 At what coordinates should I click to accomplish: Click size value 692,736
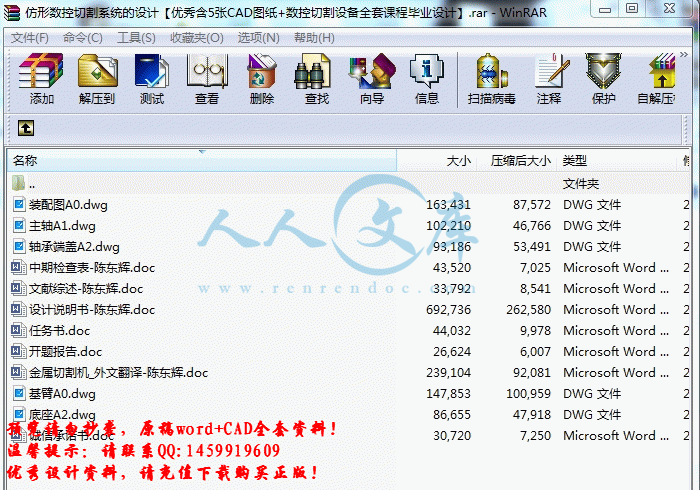click(448, 310)
